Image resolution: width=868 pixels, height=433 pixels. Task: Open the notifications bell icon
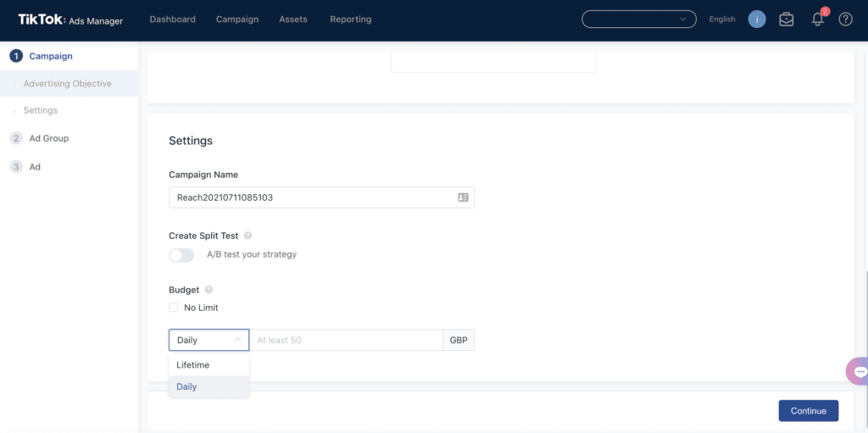817,19
